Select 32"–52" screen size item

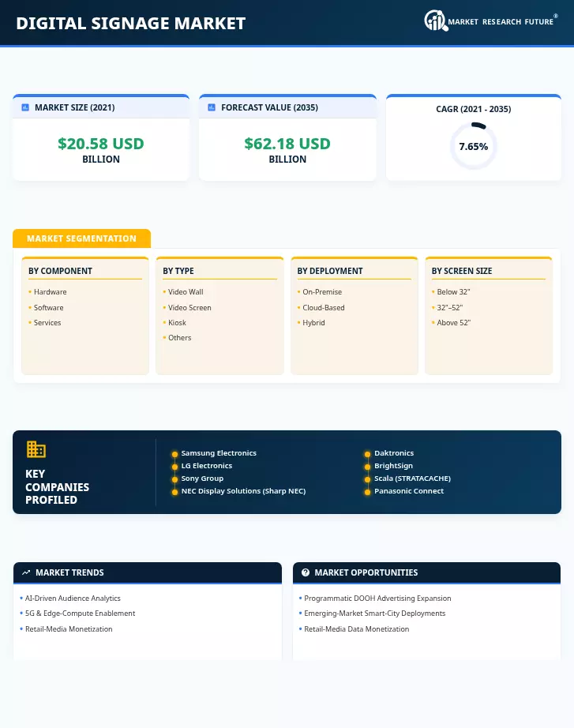pos(450,308)
